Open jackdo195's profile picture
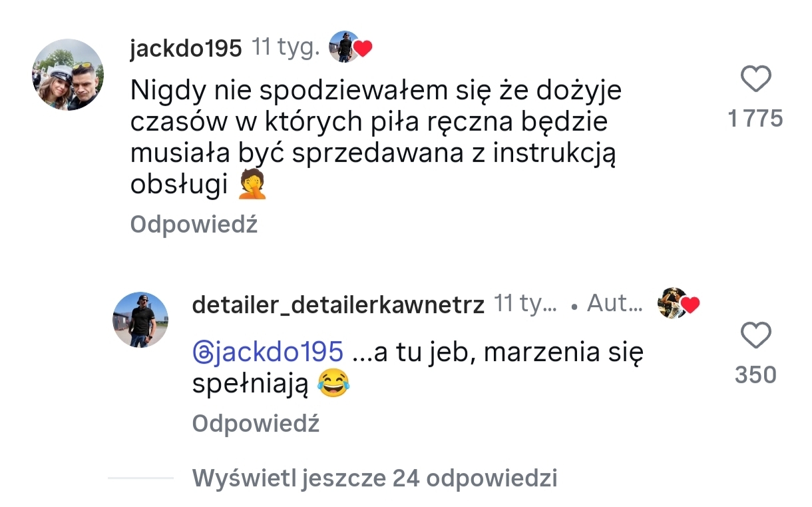 [x=68, y=75]
